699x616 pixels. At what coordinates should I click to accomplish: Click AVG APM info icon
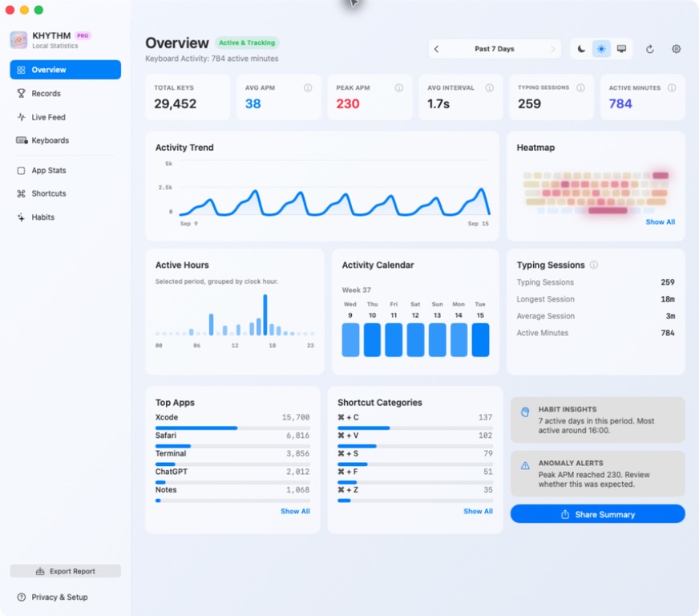click(308, 88)
